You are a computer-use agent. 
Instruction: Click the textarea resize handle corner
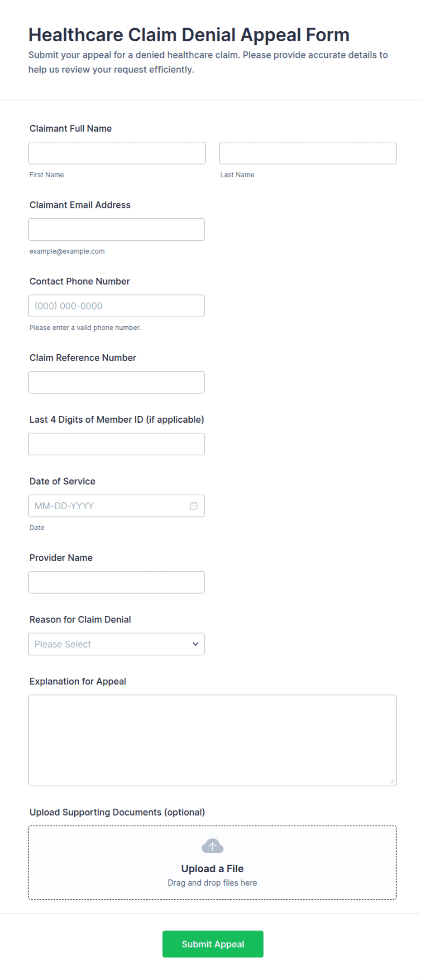pyautogui.click(x=392, y=781)
